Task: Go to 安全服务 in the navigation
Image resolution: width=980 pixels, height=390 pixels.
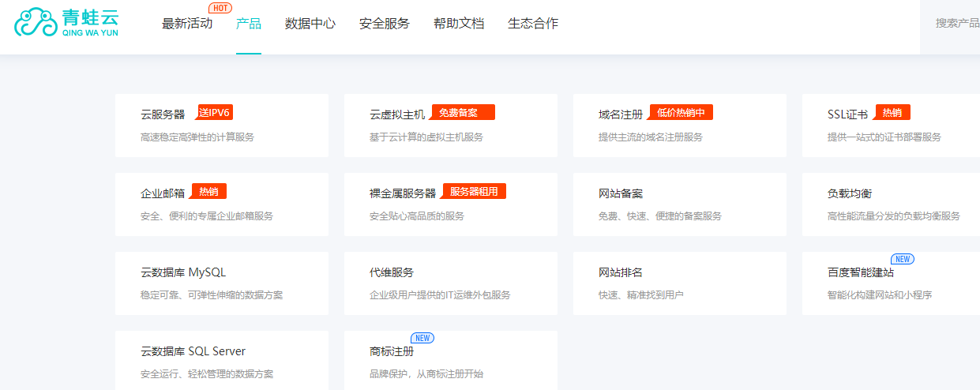Action: [x=385, y=24]
